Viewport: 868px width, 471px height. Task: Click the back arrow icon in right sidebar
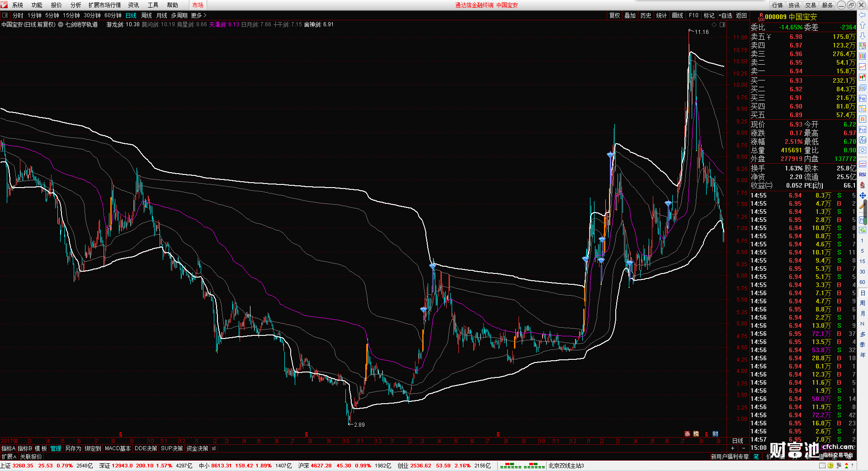click(863, 15)
